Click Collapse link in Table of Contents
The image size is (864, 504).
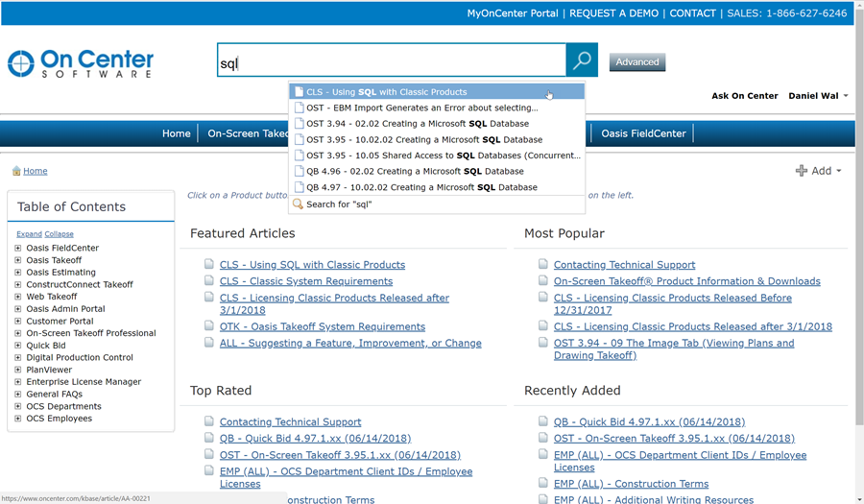(59, 234)
